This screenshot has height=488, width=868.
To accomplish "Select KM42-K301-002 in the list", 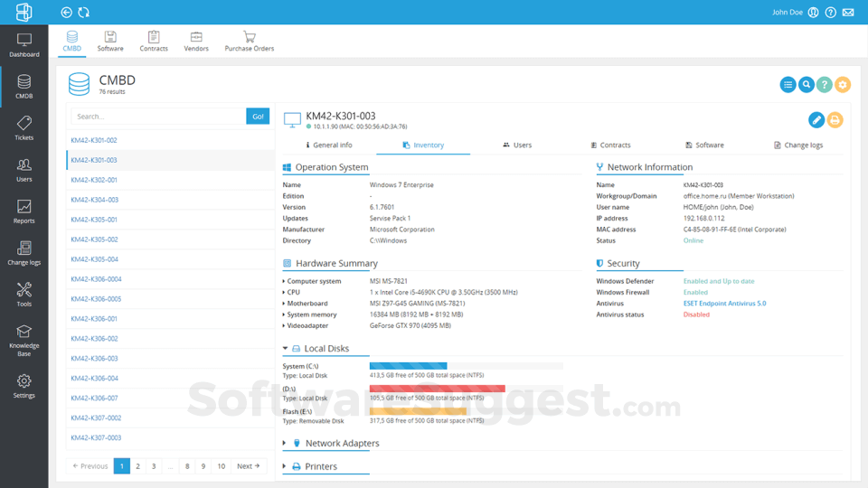I will point(170,140).
